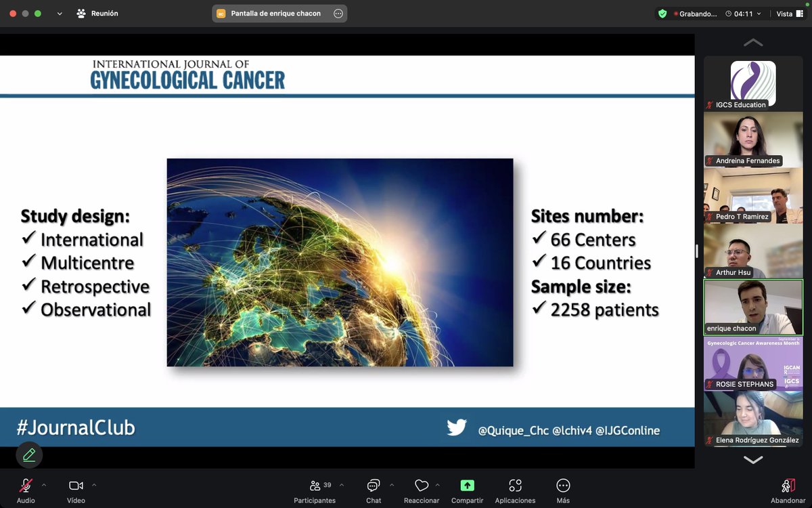Select IGCS Education participant tile
Screen dimensions: 812x508
(753, 83)
